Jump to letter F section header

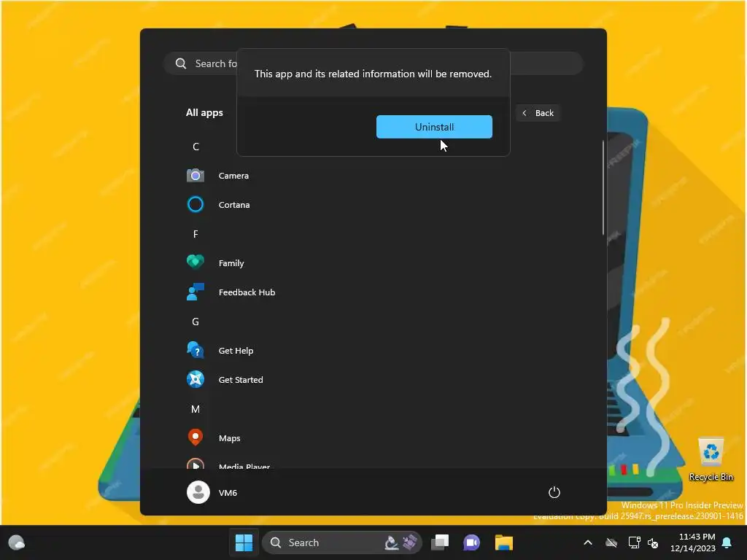(x=196, y=234)
